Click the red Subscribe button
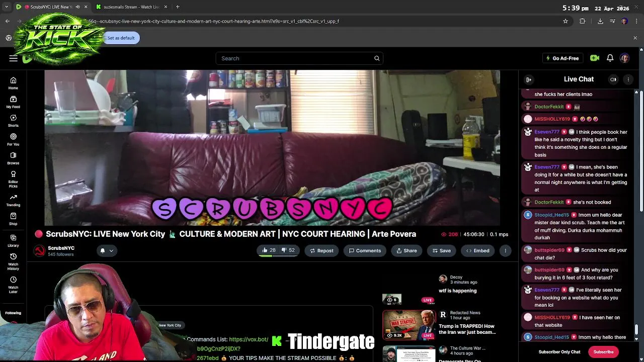This screenshot has width=644, height=362. [x=603, y=352]
